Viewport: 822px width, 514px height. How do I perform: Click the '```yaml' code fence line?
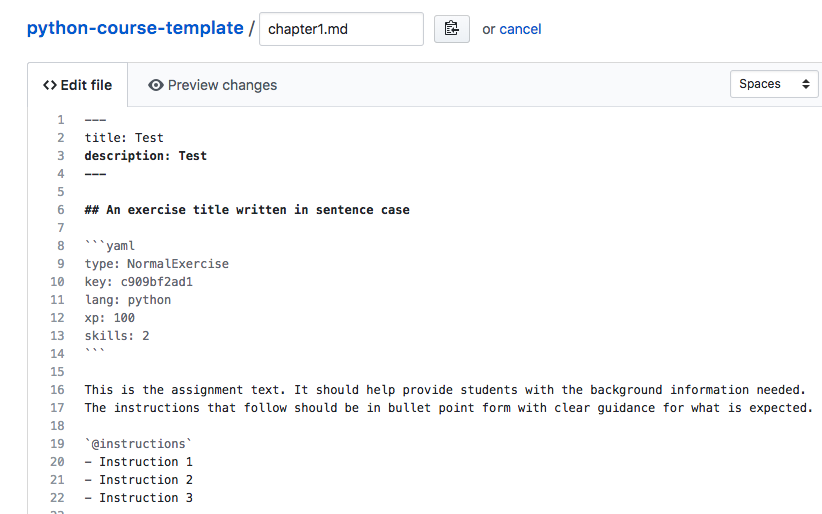(x=110, y=246)
